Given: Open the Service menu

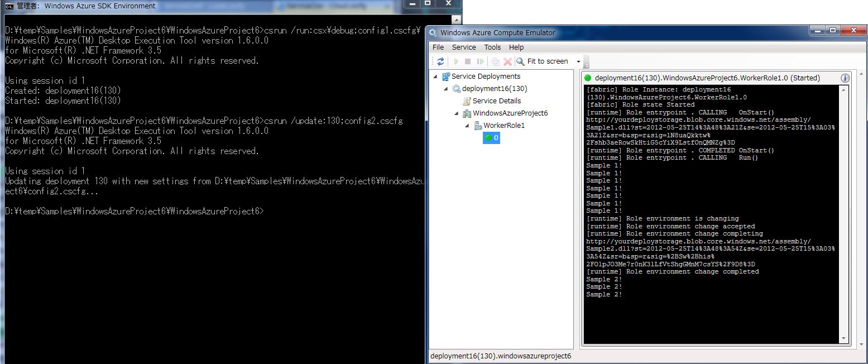Looking at the screenshot, I should [464, 47].
